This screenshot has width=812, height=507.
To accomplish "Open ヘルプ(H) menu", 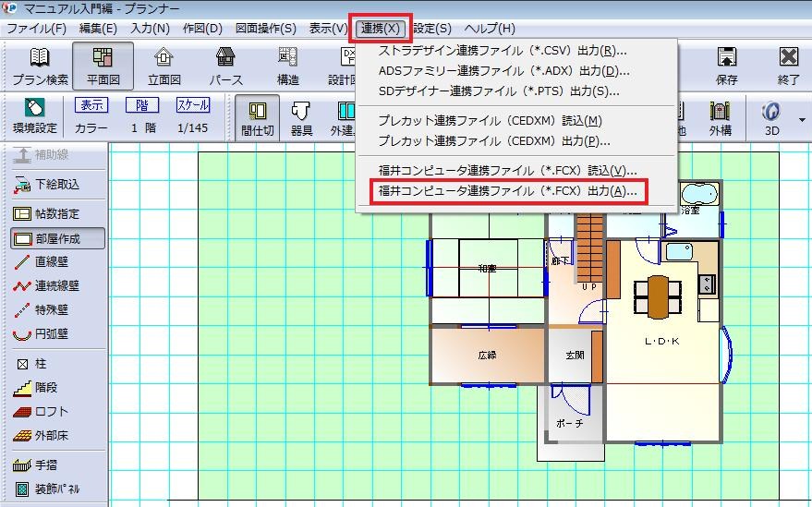I will tap(490, 29).
